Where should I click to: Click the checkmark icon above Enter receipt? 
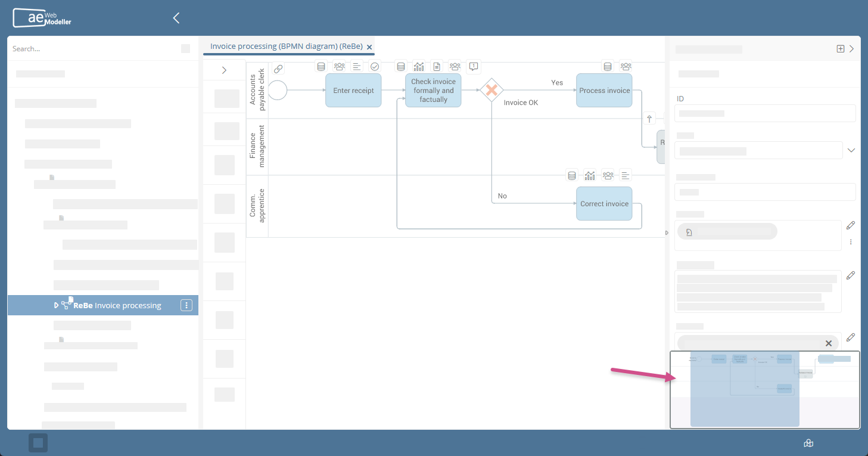tap(375, 67)
